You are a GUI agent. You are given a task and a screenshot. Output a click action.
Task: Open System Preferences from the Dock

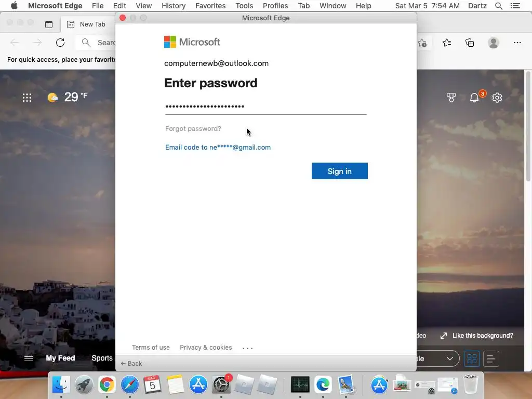221,385
